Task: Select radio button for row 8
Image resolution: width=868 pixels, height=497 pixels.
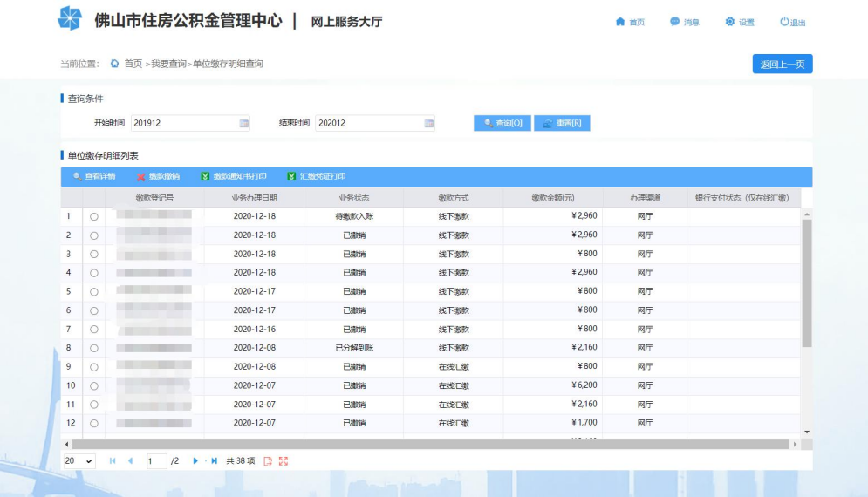Action: (94, 348)
